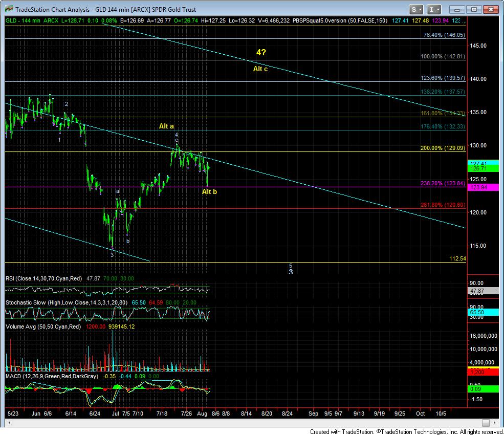The height and width of the screenshot is (435, 504).
Task: Click the 120.00 price axis label
Action: 478,212
